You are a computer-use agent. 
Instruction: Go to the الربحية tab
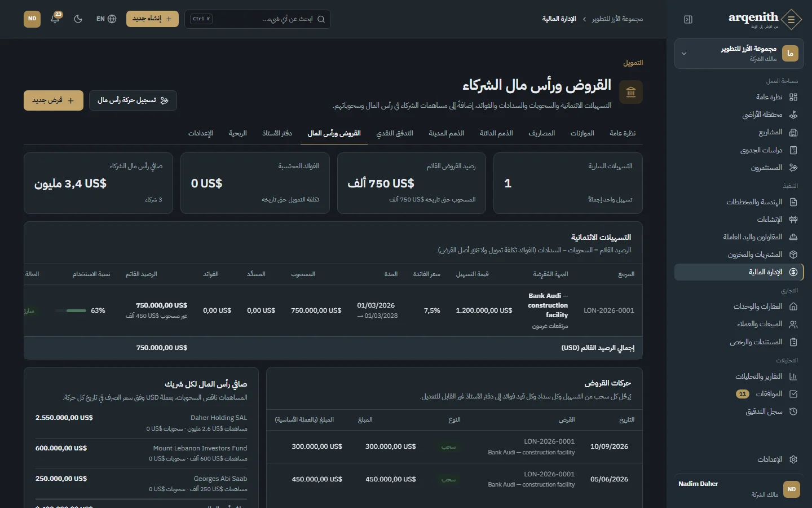point(237,133)
